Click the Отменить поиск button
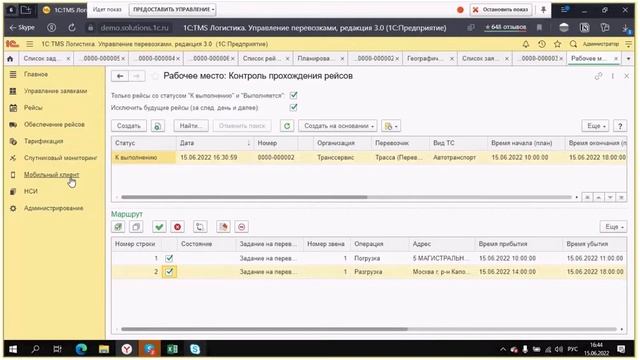This screenshot has height=360, width=640. point(242,126)
